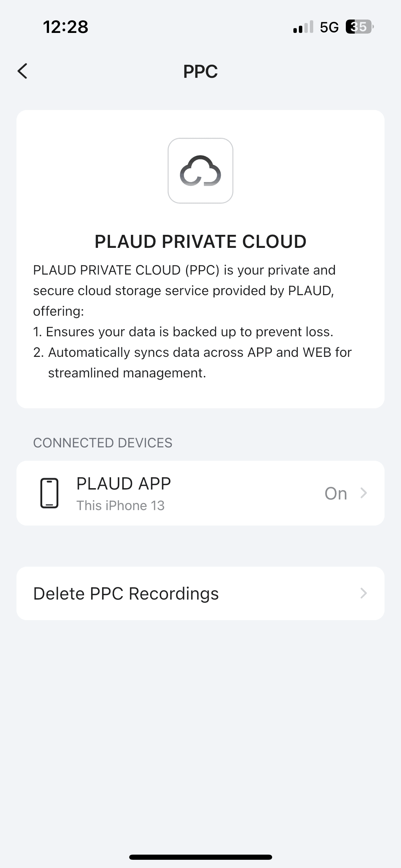The height and width of the screenshot is (868, 401).
Task: Tap the "This iPhone 13" subtitle
Action: click(120, 506)
